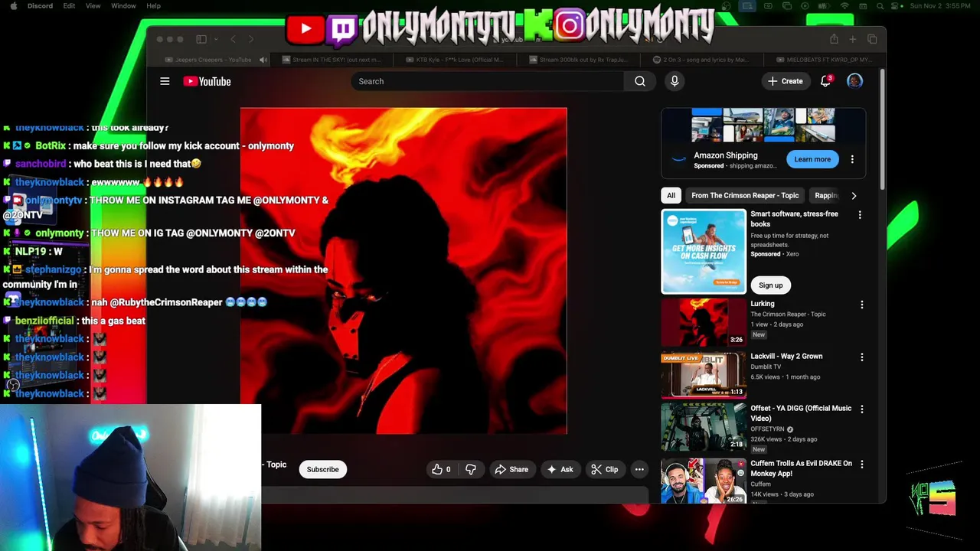Click the Ask button
Image resolution: width=980 pixels, height=551 pixels.
[x=560, y=469]
